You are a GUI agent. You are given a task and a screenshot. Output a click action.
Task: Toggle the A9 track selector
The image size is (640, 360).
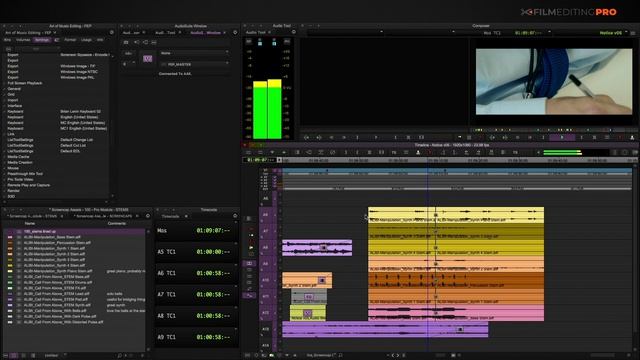265,264
